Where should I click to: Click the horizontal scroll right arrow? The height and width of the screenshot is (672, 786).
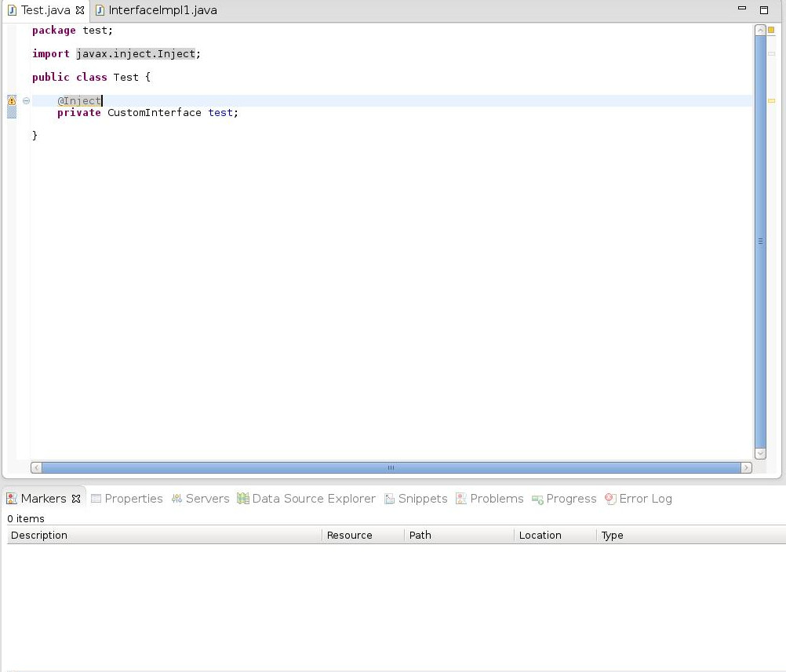[x=746, y=467]
